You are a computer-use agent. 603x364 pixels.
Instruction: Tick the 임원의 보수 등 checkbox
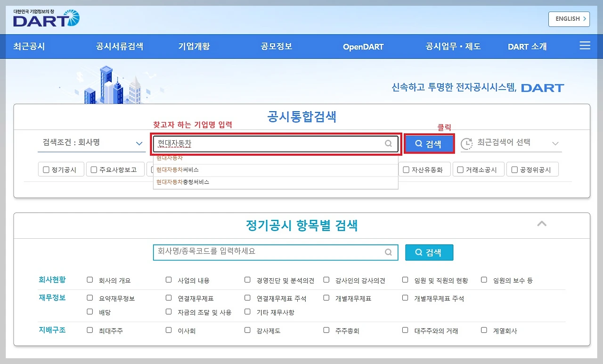point(484,280)
